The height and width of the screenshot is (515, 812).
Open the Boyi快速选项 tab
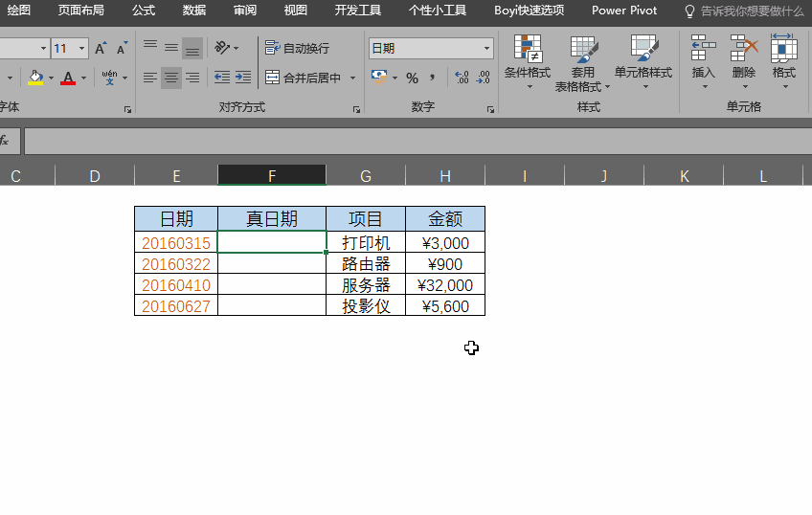click(x=530, y=11)
